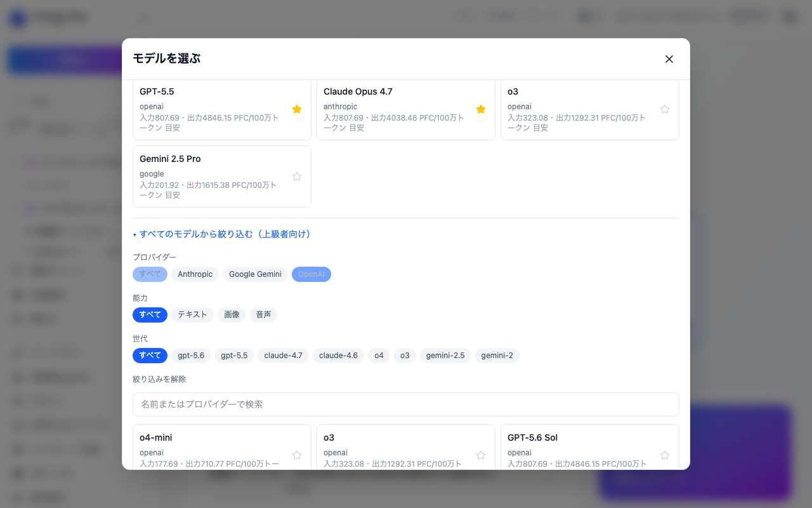Click the 能力 section label
Screen dimensions: 812x508
(x=140, y=298)
